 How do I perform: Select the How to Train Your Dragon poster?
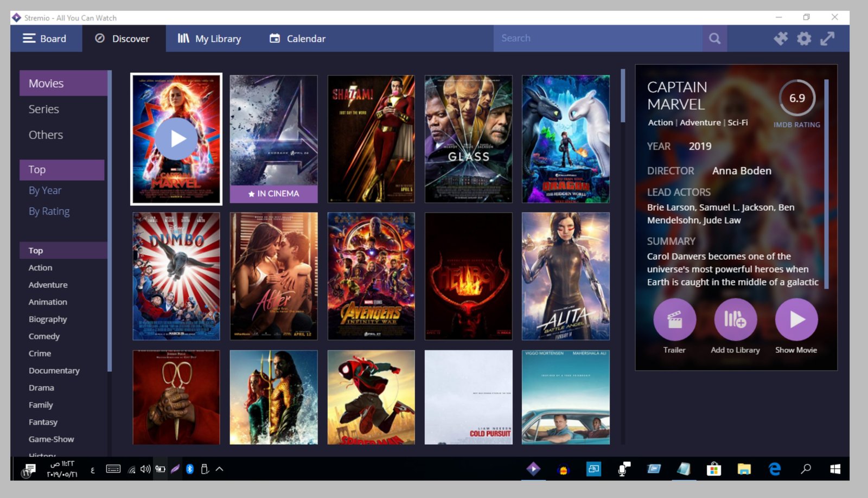pos(566,139)
